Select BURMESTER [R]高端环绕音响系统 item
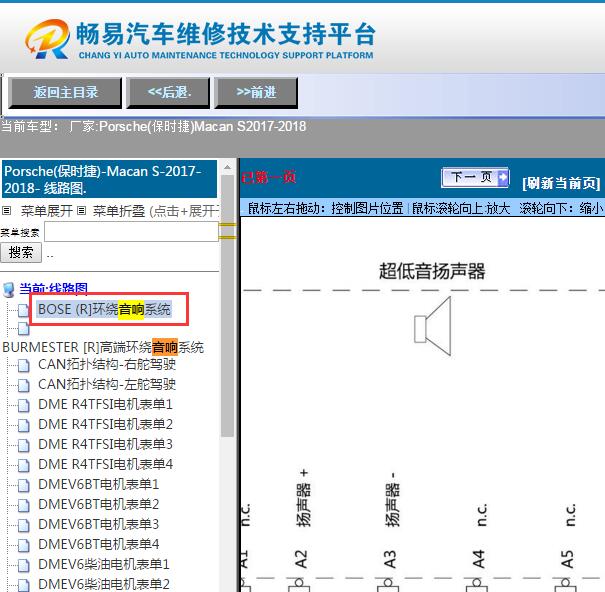Viewport: 605px width, 592px height. click(103, 347)
